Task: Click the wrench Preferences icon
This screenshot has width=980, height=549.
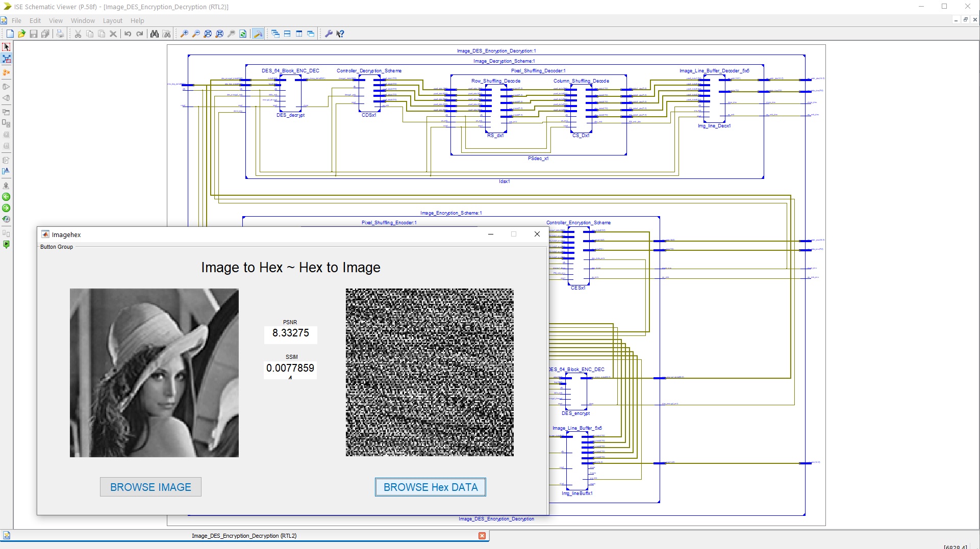Action: click(329, 34)
